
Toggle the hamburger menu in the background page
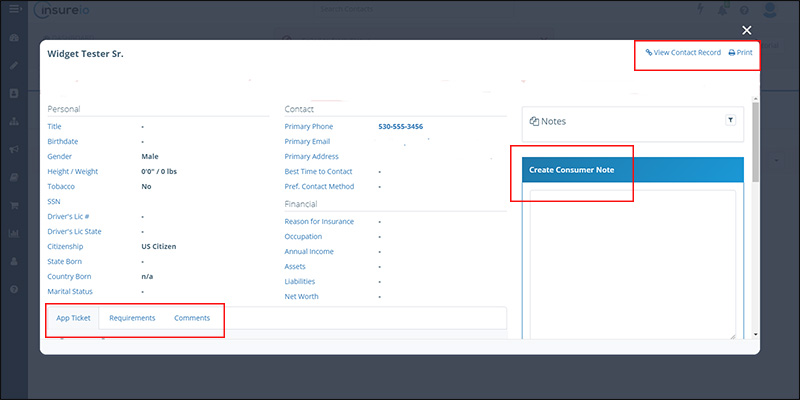pos(15,9)
